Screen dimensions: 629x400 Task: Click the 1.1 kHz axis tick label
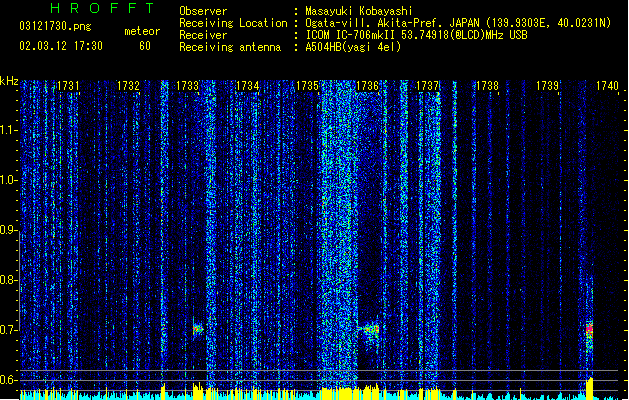pos(8,130)
